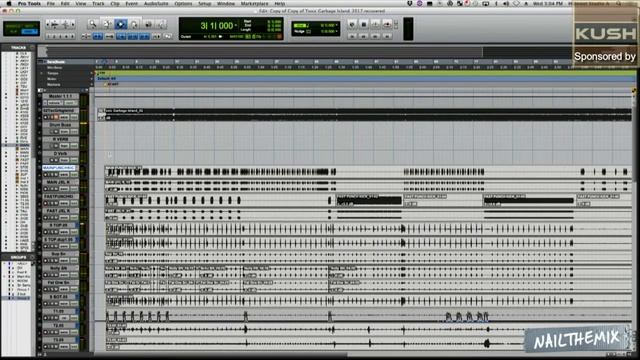Open the Marketplace menu

point(254,4)
